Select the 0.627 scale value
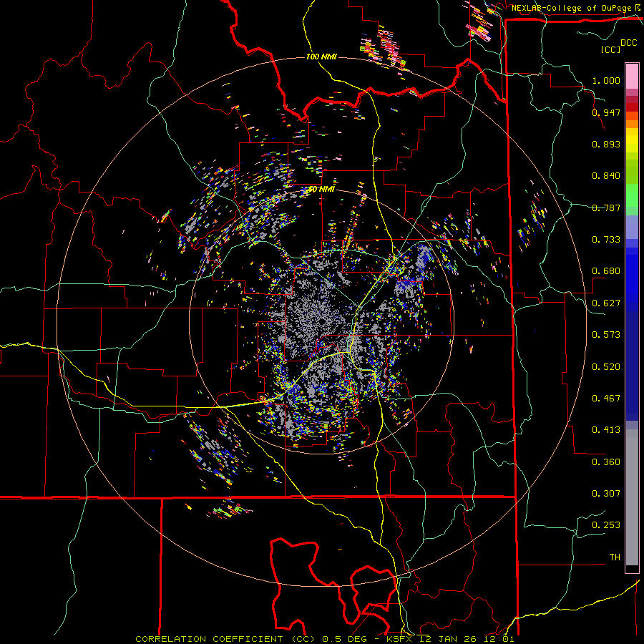This screenshot has width=644, height=644. coord(606,303)
